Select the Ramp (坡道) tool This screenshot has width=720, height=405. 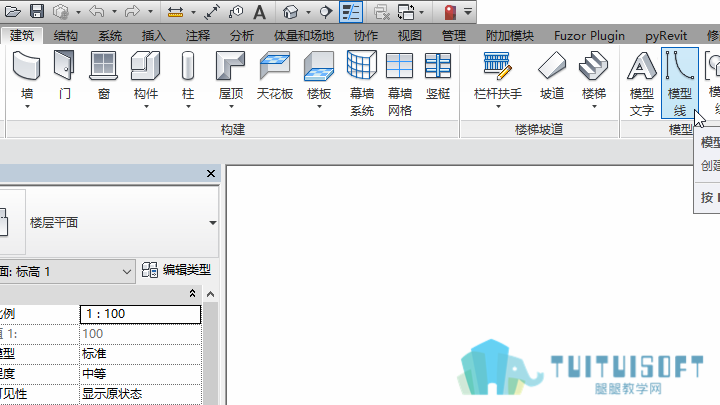click(551, 76)
